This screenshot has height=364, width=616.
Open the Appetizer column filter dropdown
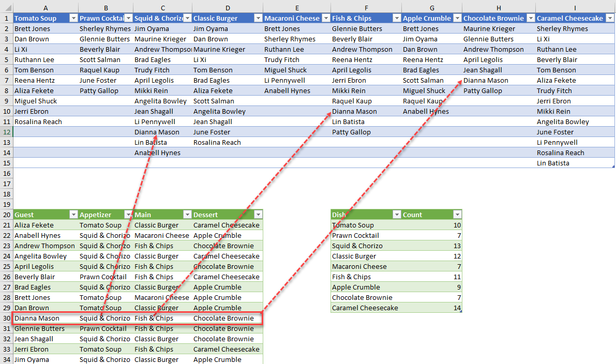pyautogui.click(x=128, y=215)
